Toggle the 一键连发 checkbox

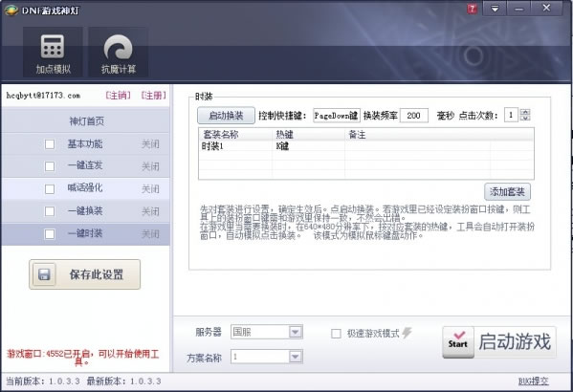(x=50, y=166)
